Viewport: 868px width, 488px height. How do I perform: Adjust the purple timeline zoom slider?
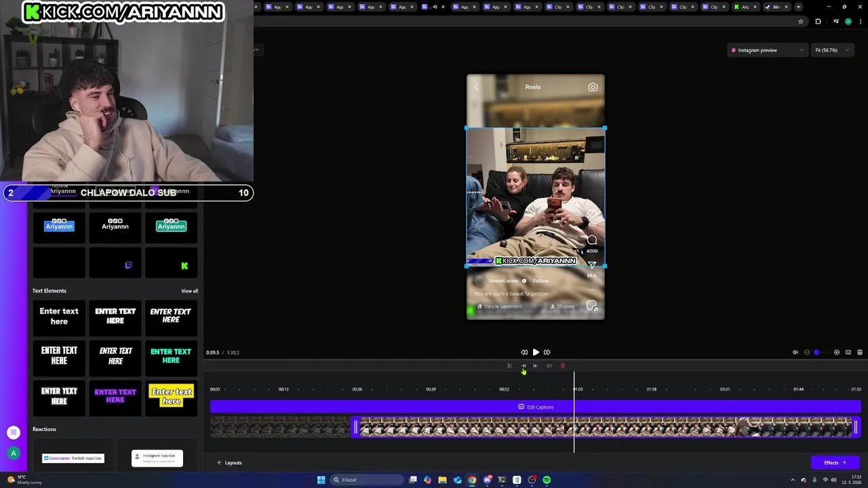817,352
